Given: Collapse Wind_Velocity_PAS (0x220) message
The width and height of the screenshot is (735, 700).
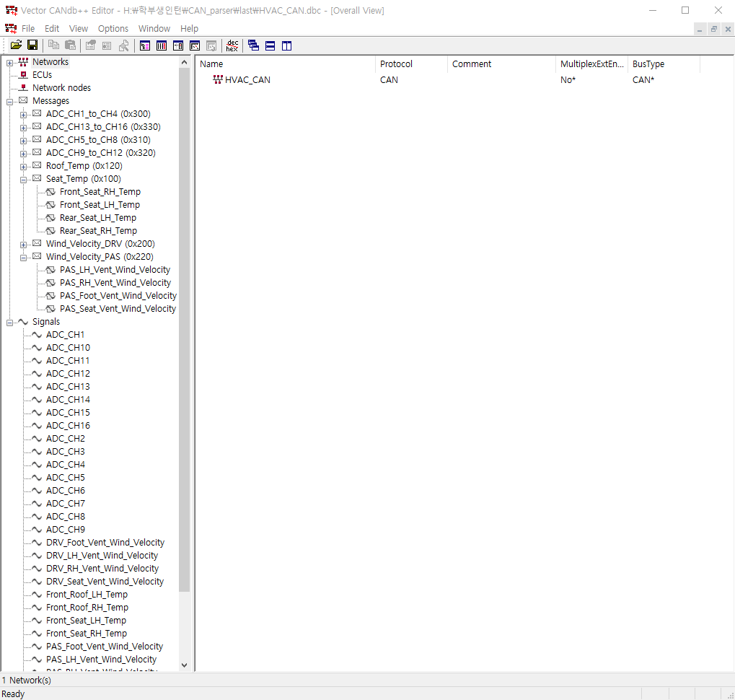Looking at the screenshot, I should [23, 258].
